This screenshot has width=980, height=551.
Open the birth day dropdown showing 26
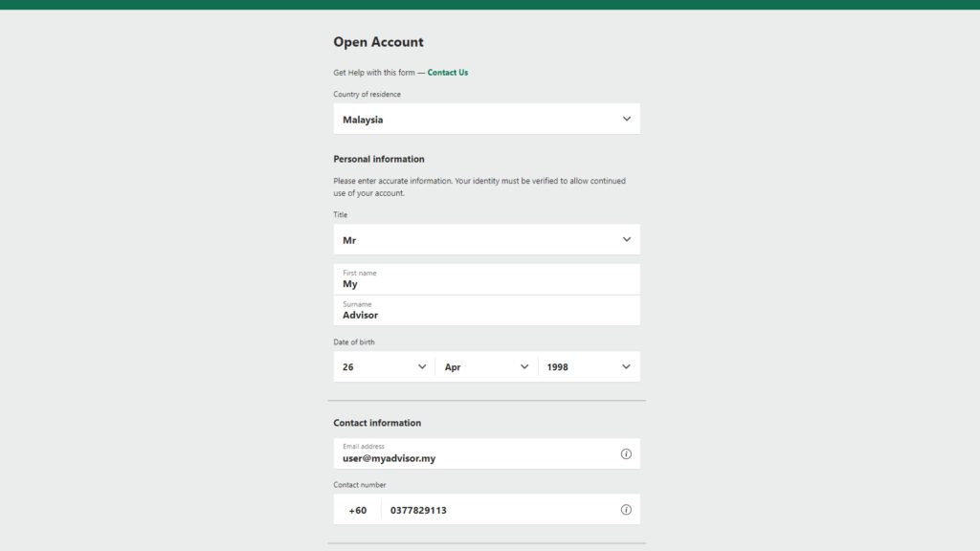click(x=384, y=366)
